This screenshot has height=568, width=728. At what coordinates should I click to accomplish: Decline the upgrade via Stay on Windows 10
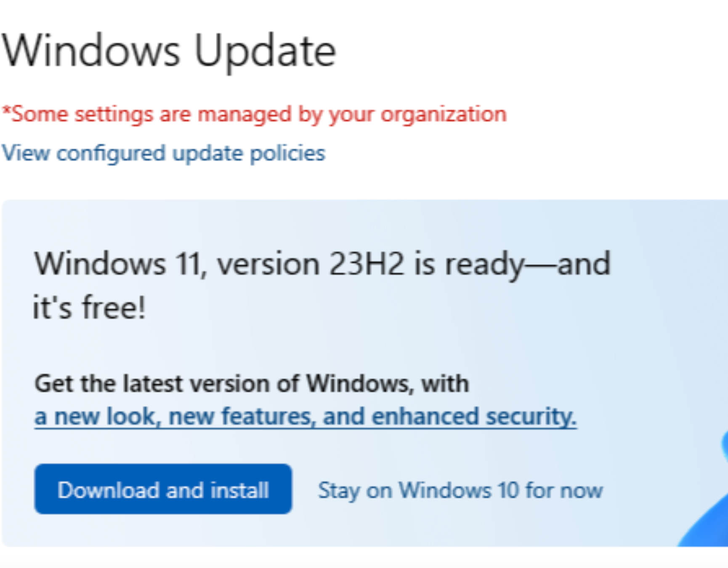pyautogui.click(x=461, y=490)
